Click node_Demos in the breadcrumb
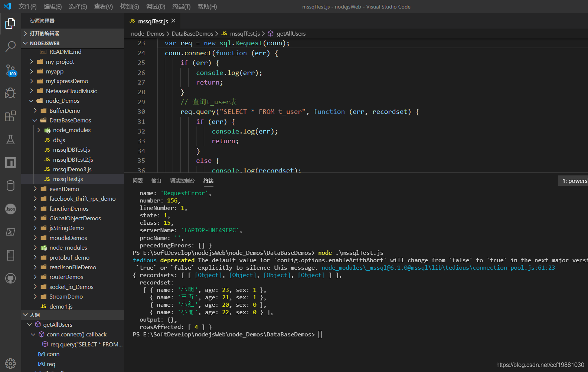The width and height of the screenshot is (588, 372). pos(148,34)
